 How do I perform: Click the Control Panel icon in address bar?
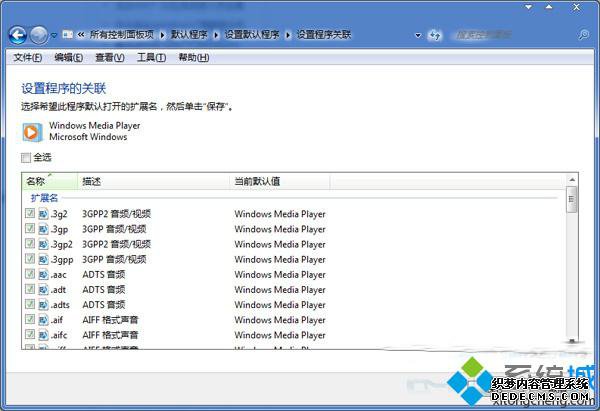(x=67, y=35)
